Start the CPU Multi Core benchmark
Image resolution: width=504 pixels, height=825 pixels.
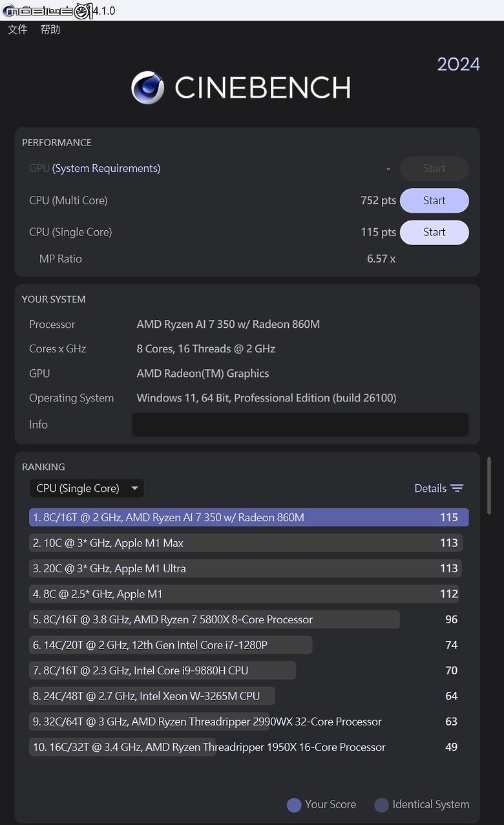coord(434,200)
